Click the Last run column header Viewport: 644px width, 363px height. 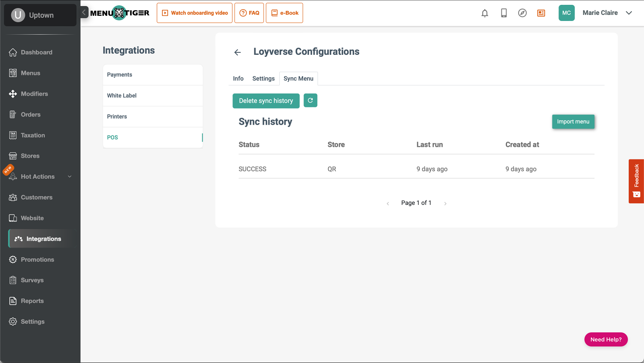(430, 144)
